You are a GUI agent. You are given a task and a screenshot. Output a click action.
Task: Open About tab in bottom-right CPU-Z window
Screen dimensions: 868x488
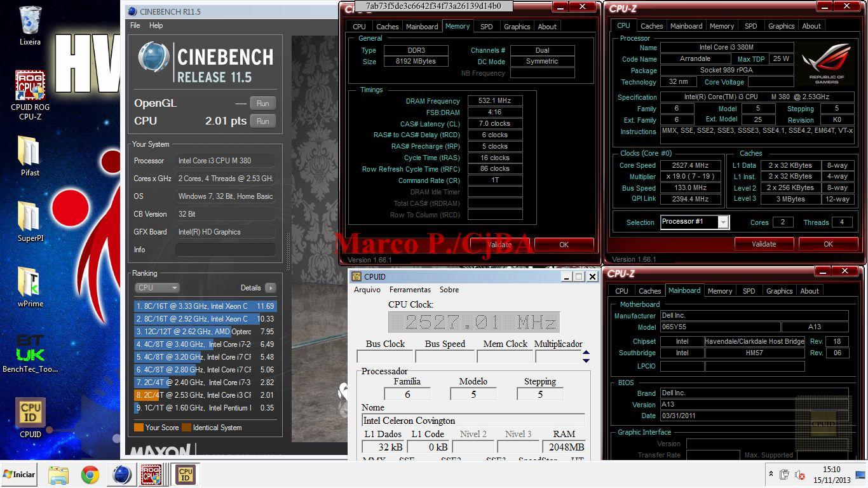(810, 291)
